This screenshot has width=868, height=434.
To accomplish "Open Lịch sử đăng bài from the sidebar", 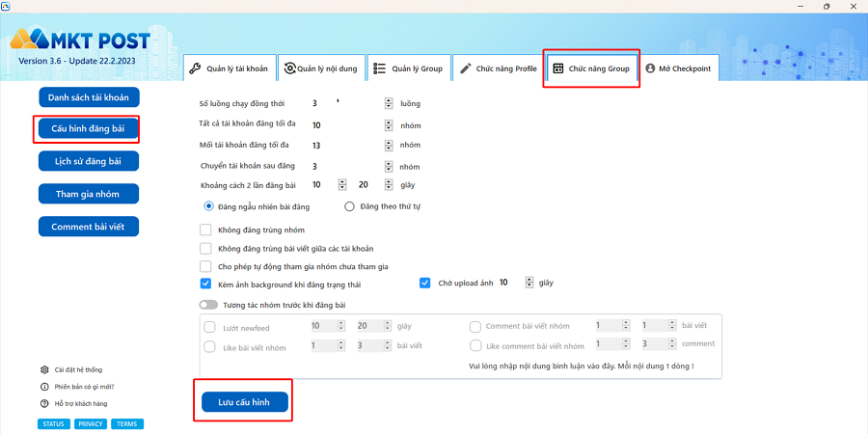I will tap(88, 161).
